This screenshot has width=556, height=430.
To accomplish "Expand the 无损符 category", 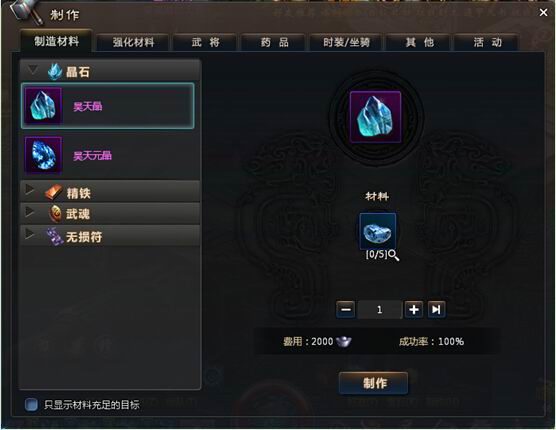I will tap(110, 236).
